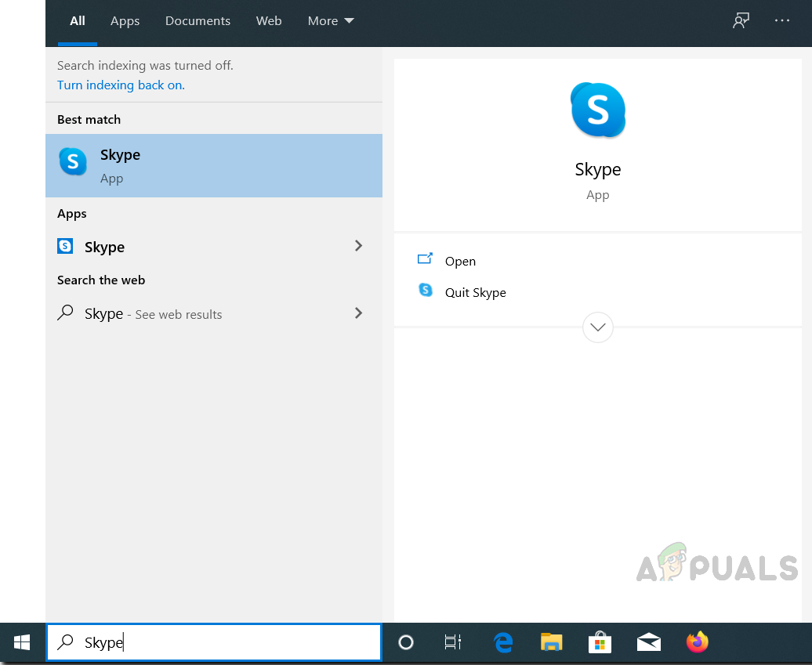Screen dimensions: 812x665
Task: Expand Skype app result arrow under Apps
Action: click(359, 246)
